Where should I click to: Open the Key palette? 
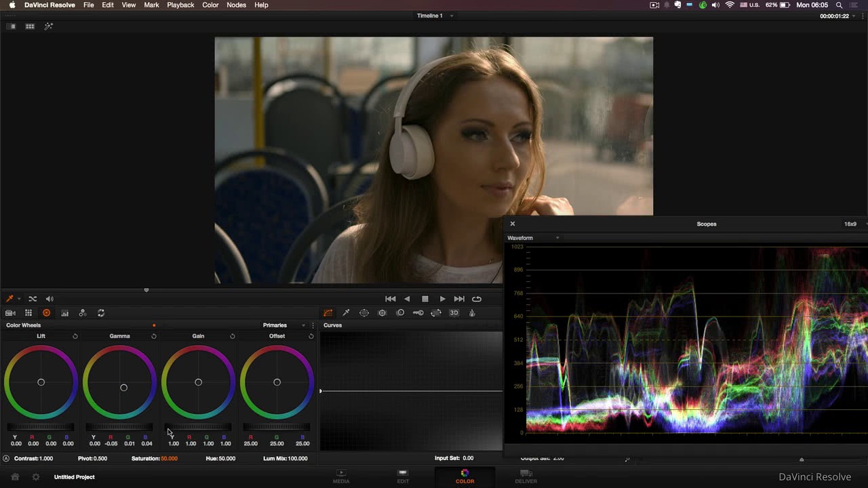tap(418, 313)
